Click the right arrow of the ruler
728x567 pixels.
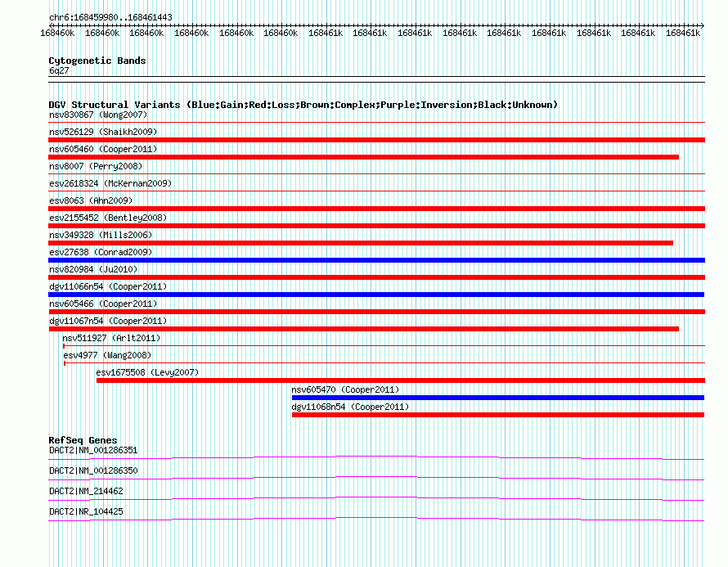(703, 25)
